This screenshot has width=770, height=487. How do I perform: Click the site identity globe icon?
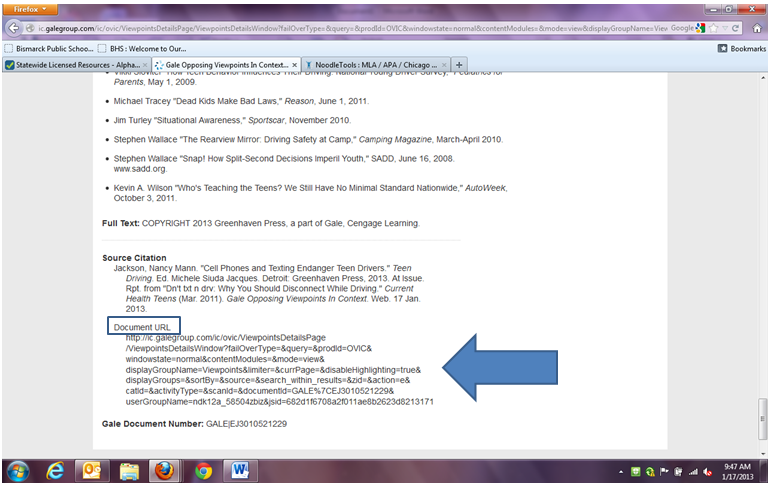[30, 28]
